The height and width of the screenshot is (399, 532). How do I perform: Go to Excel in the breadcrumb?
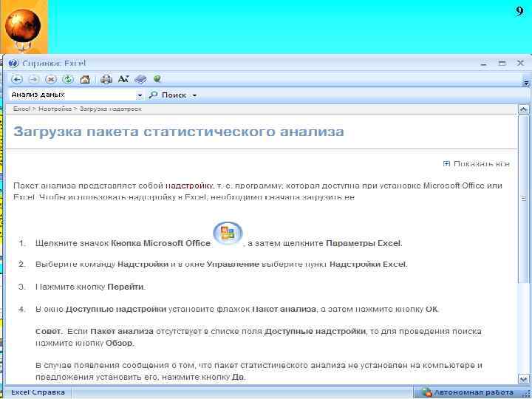[x=21, y=109]
